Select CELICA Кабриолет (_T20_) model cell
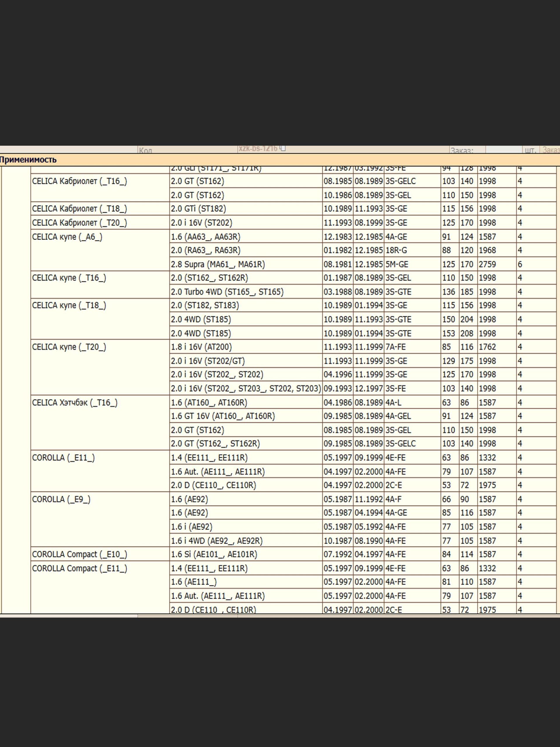The image size is (560, 747). [x=79, y=223]
